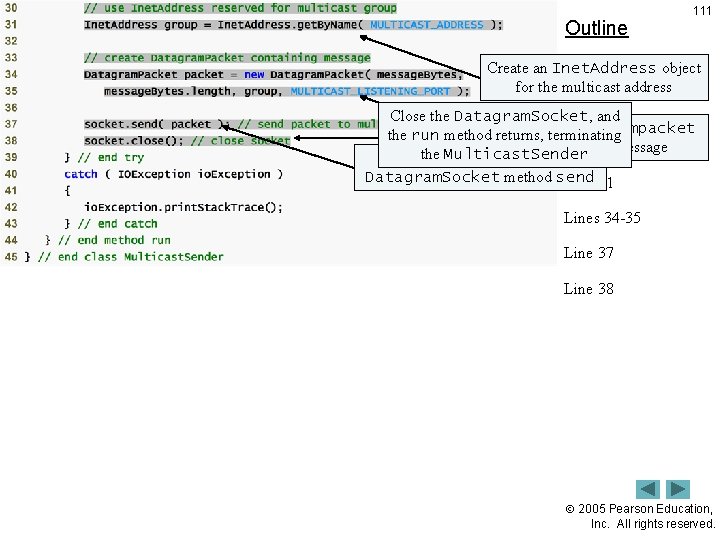Click line number 45
Viewport: 720px width, 540px height.
pos(11,257)
